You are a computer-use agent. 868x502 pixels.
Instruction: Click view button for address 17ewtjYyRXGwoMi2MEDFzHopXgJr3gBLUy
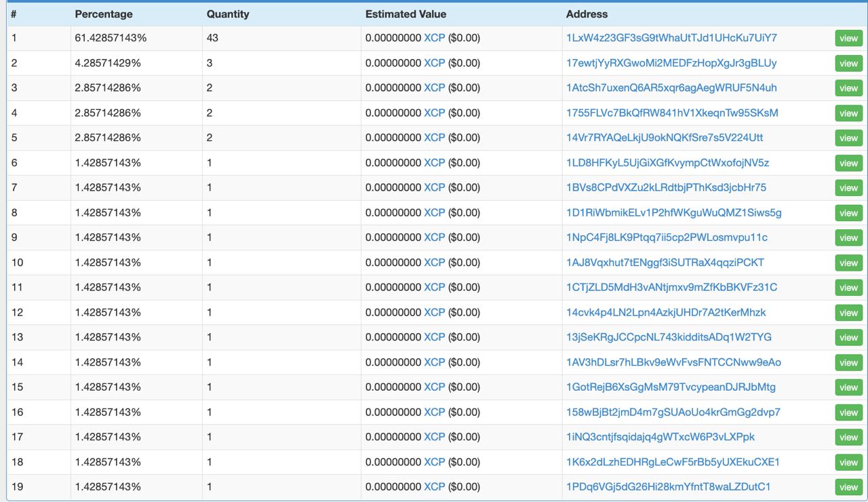848,63
